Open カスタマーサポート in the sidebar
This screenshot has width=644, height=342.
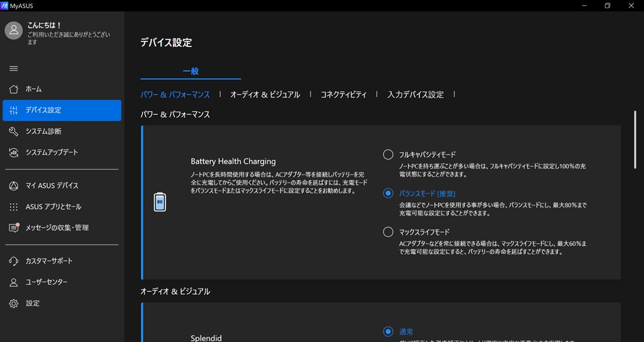click(62, 261)
